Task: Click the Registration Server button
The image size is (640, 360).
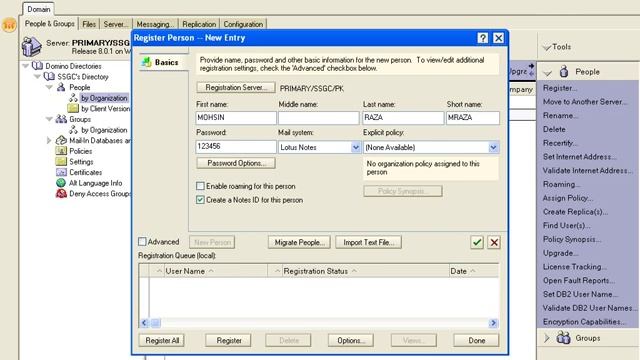Action: [236, 87]
